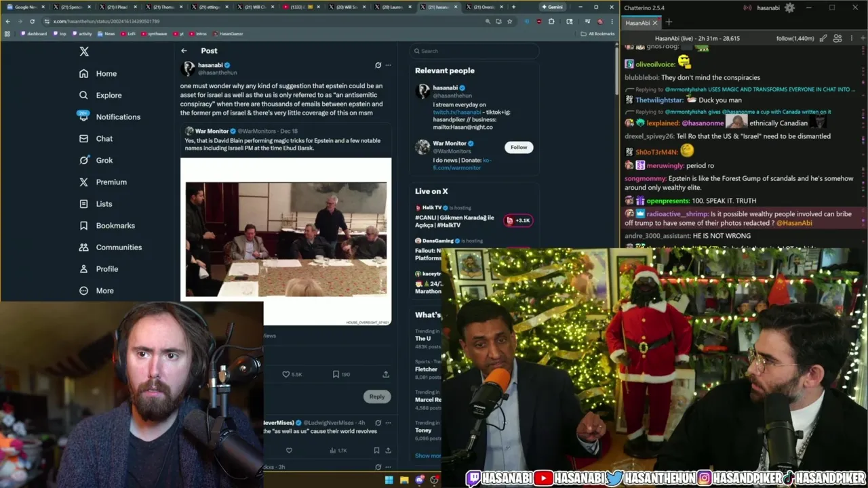Image resolution: width=868 pixels, height=488 pixels.
Task: Open Profile in X sidebar
Action: click(x=98, y=268)
